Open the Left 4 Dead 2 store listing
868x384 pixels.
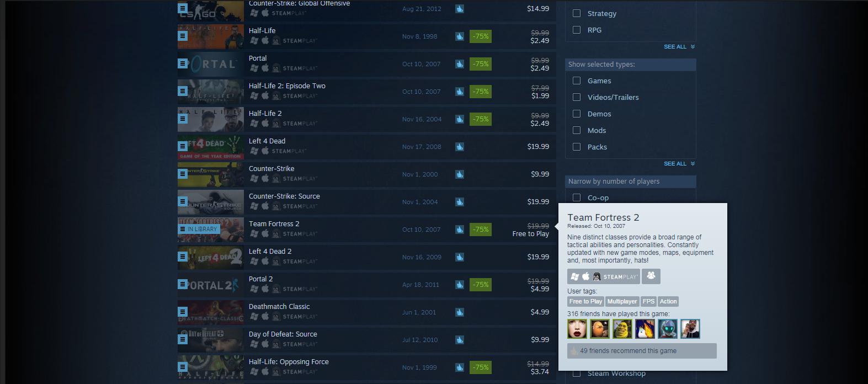click(366, 257)
